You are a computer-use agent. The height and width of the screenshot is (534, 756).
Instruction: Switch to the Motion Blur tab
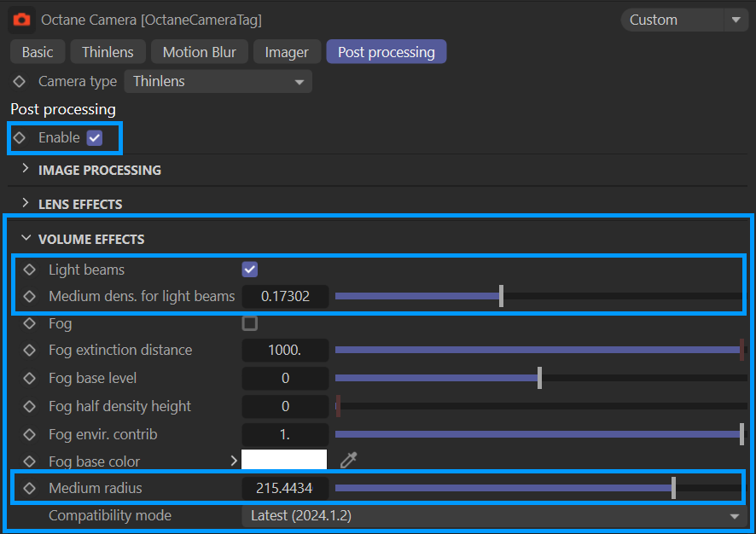pyautogui.click(x=199, y=52)
